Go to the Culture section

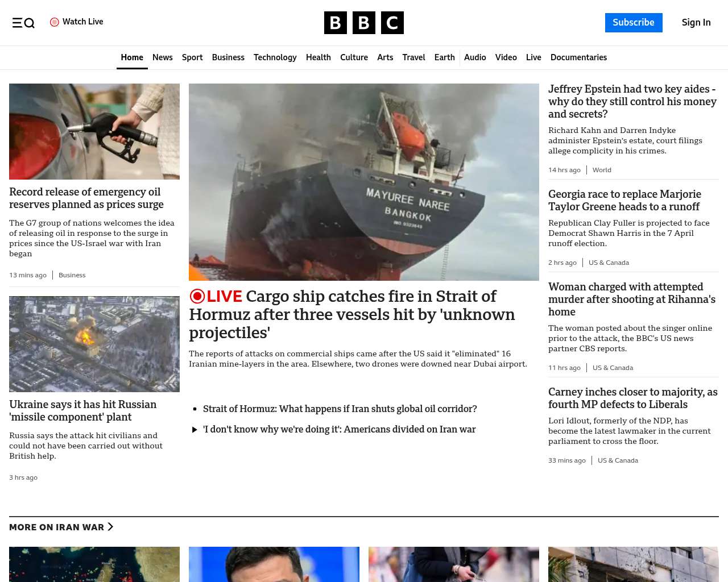tap(354, 57)
